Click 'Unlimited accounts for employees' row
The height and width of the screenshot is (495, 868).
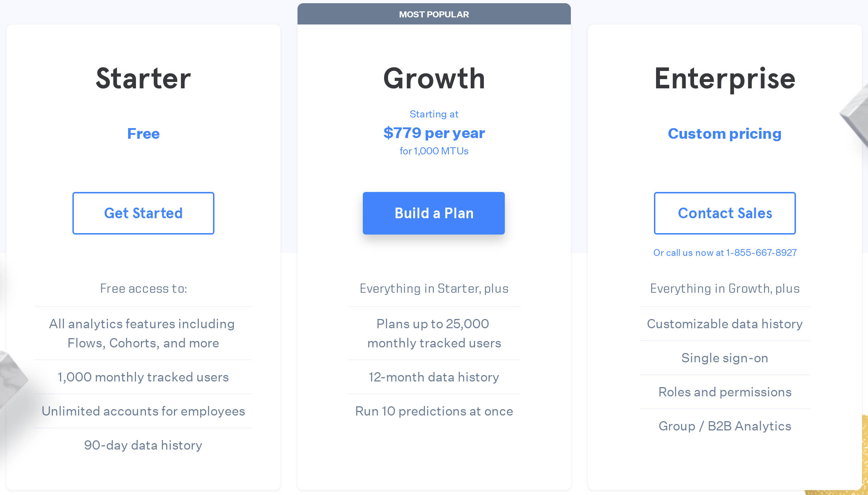(x=143, y=411)
